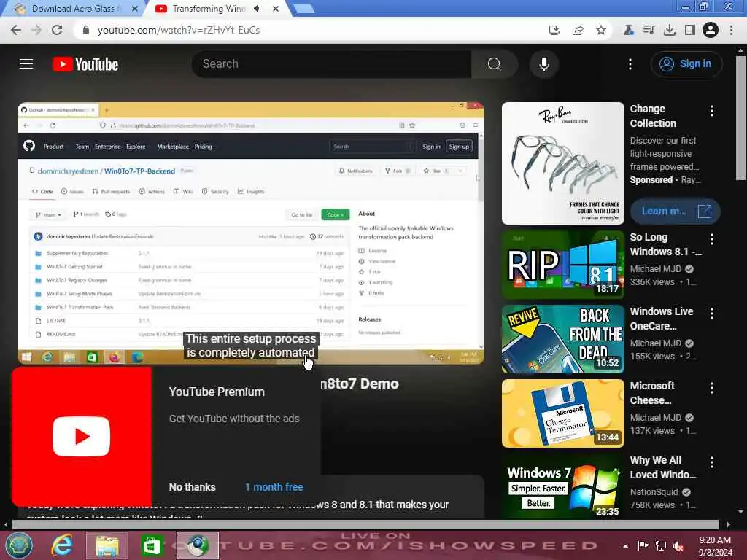Open Windows Live OneCare video thumbnail

point(562,339)
